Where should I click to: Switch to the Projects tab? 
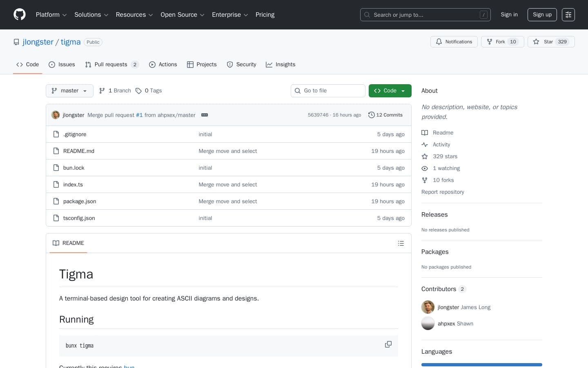pos(202,65)
